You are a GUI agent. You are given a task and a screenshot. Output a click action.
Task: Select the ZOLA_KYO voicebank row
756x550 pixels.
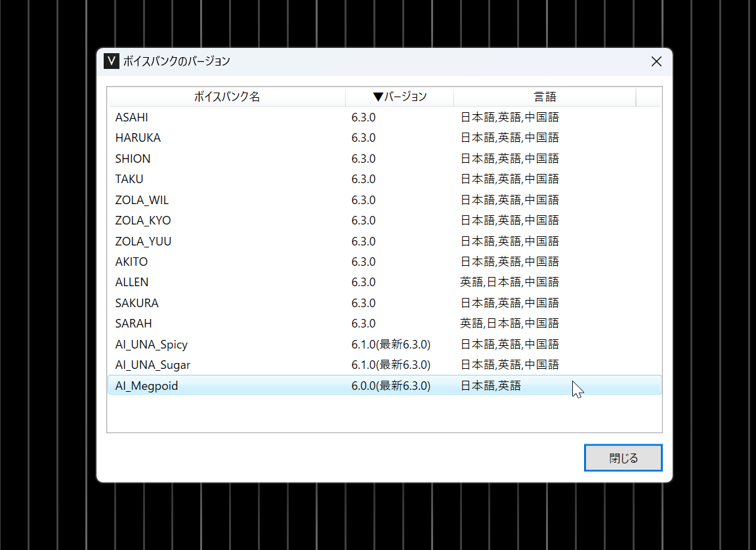tap(385, 221)
